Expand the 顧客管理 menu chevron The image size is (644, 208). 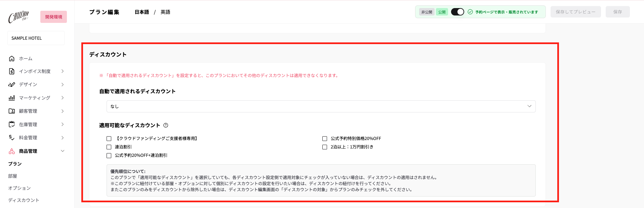[x=63, y=111]
